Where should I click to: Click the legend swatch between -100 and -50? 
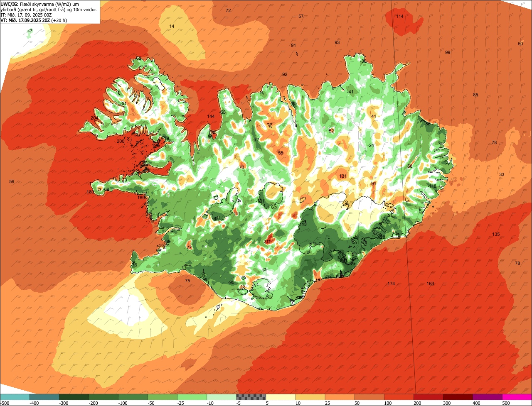pos(133,397)
